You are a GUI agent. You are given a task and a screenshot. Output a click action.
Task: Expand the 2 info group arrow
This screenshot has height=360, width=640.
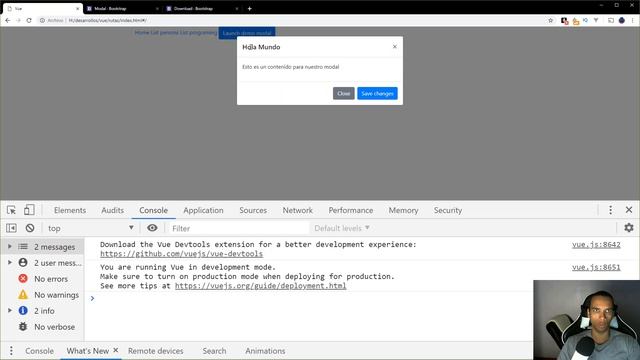[x=9, y=311]
